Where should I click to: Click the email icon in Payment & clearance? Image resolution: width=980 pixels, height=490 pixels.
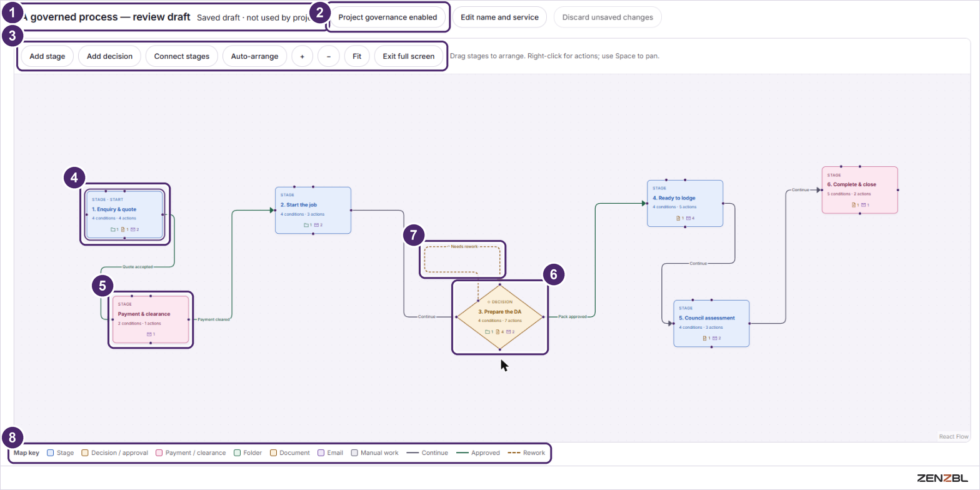pos(149,334)
